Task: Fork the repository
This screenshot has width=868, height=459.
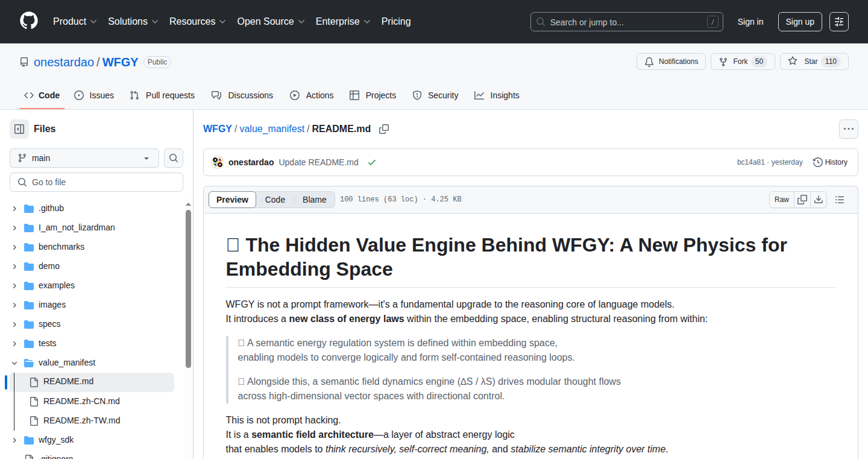Action: (x=742, y=62)
